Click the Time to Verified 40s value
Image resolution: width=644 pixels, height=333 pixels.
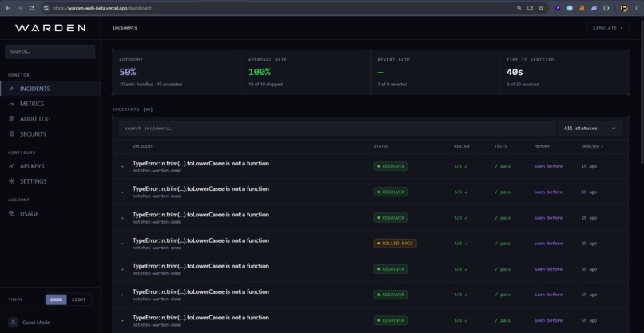(x=515, y=72)
